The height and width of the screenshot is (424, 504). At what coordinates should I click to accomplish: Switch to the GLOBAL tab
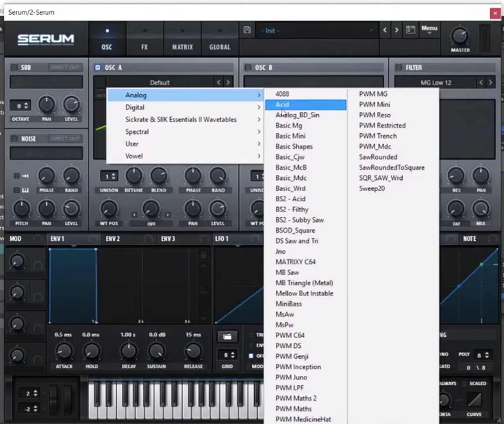pyautogui.click(x=220, y=39)
